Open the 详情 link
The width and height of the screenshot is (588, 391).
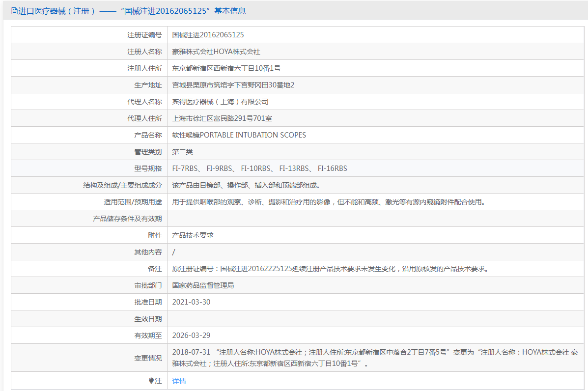179,381
